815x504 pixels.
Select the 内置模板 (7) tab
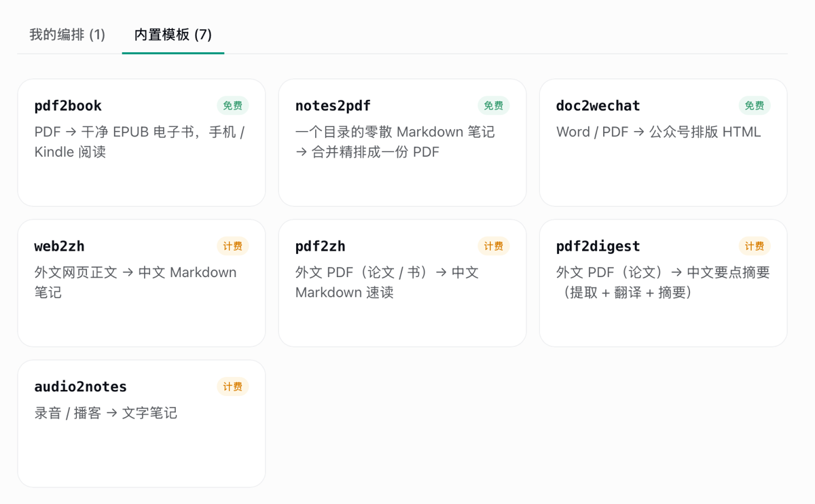173,34
